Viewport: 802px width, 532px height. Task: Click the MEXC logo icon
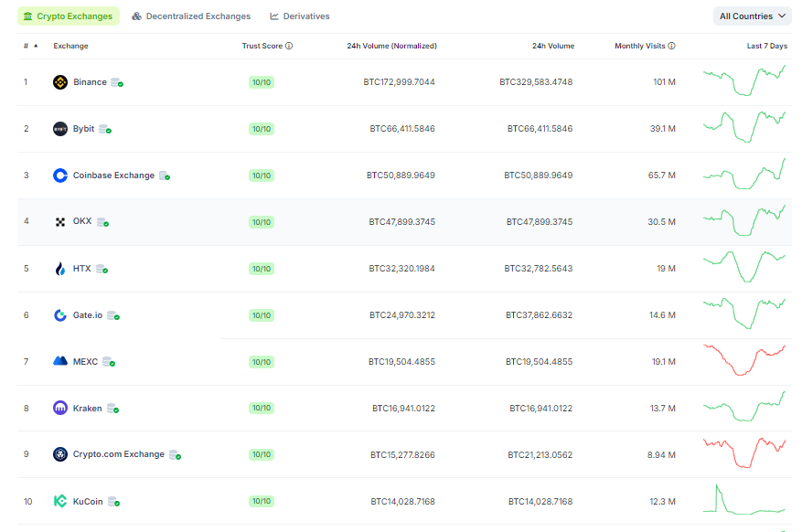click(60, 361)
